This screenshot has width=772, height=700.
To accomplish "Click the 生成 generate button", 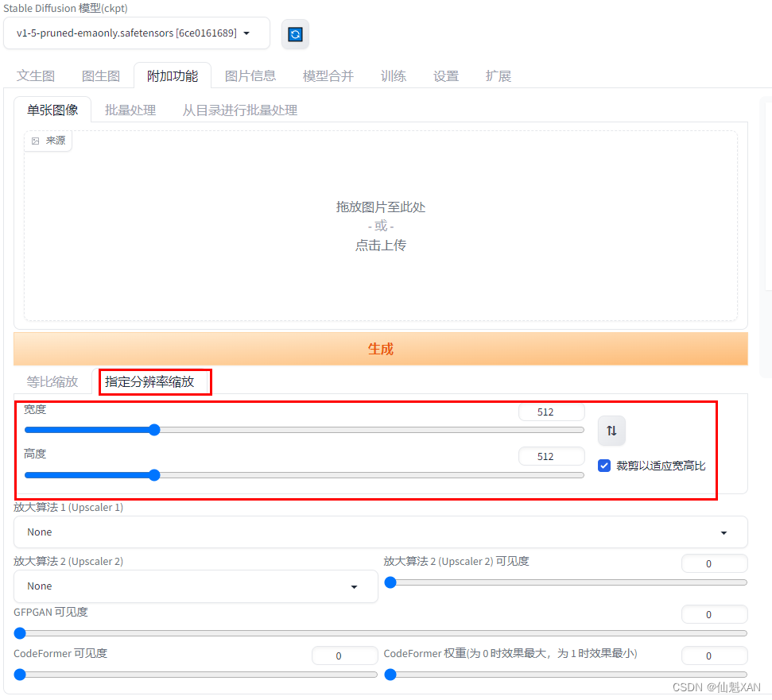I will click(380, 348).
